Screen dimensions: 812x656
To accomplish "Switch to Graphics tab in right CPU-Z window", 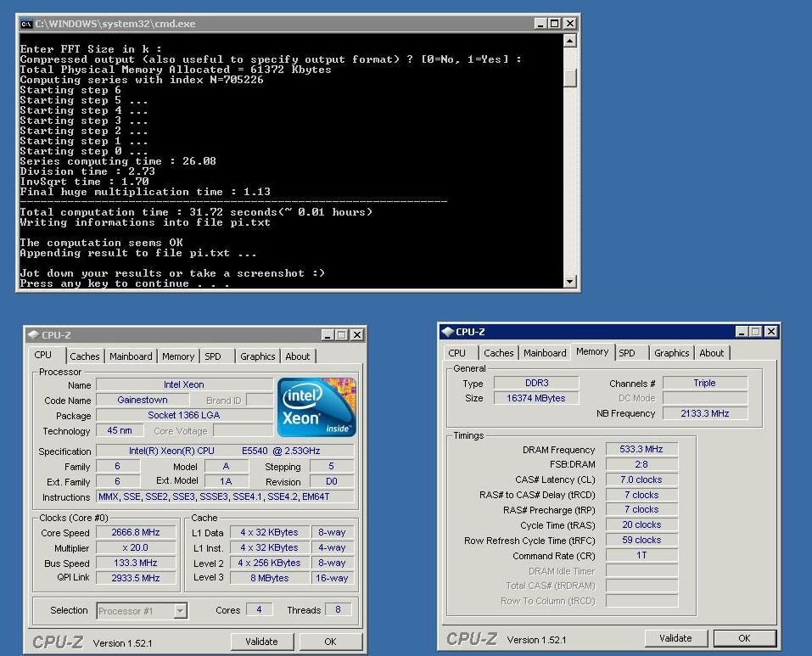I will [x=672, y=352].
